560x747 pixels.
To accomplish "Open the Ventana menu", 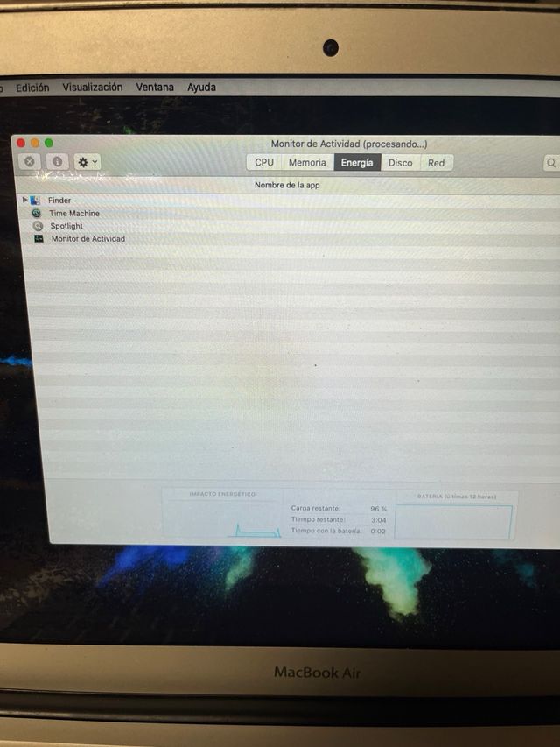I will click(x=155, y=88).
